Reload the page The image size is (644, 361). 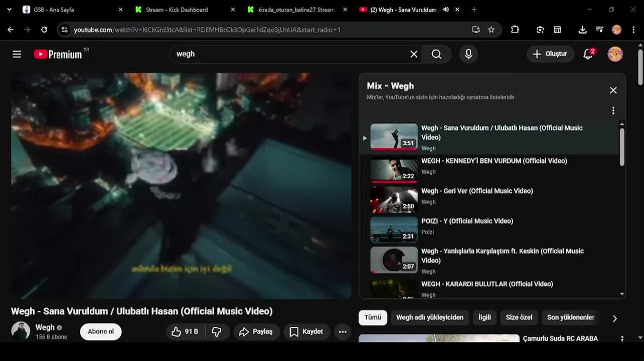pyautogui.click(x=44, y=30)
